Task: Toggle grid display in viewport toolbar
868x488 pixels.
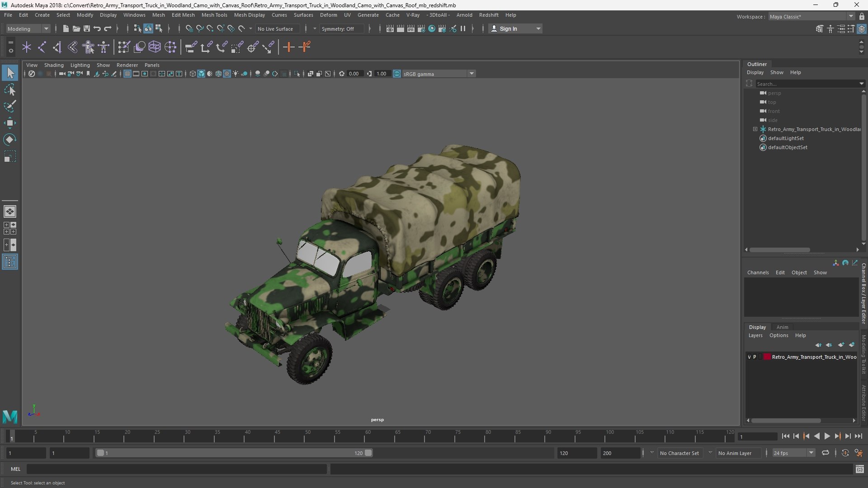Action: click(x=127, y=74)
